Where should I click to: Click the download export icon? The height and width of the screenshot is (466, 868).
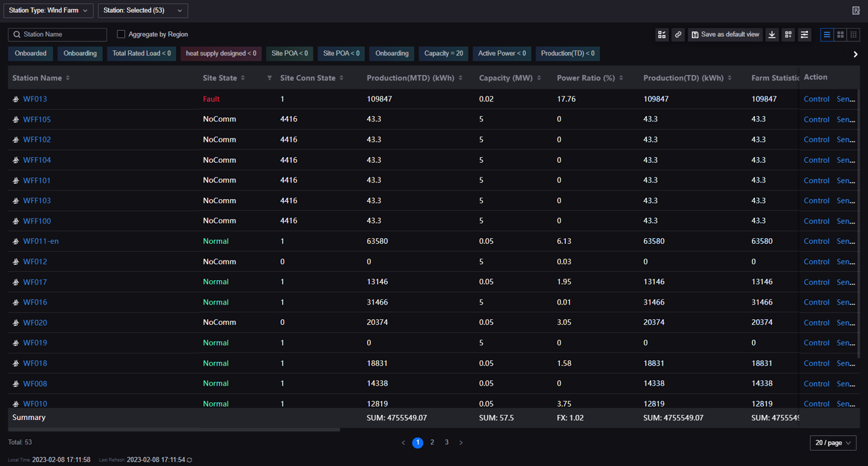point(772,34)
